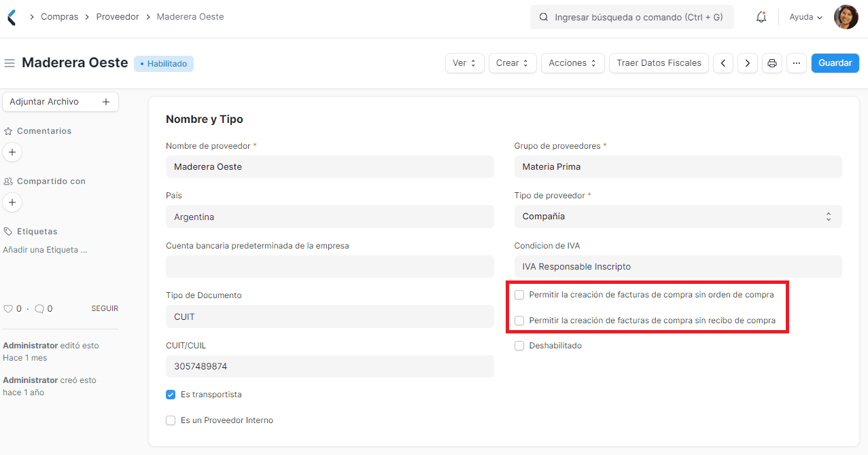The image size is (868, 455).
Task: Click the app logo home icon
Action: coord(11,17)
